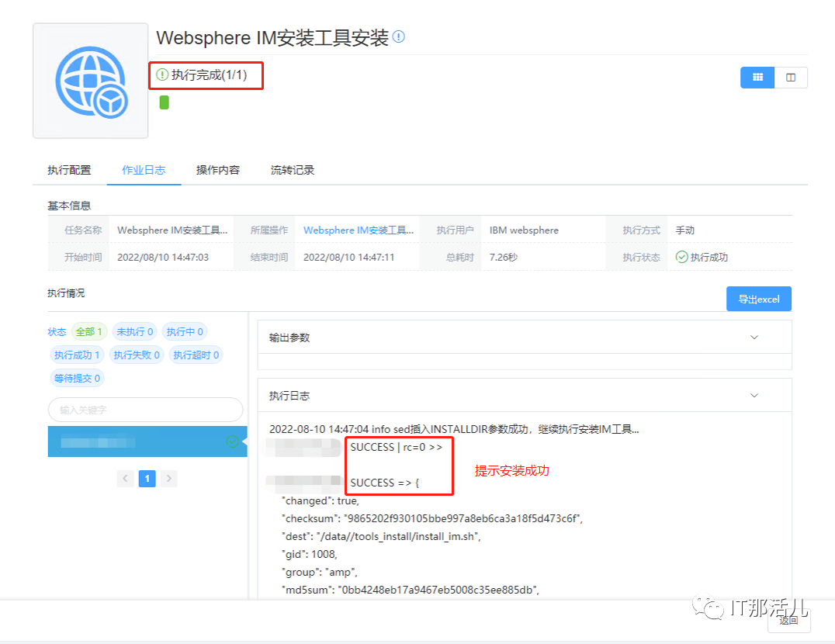835x644 pixels.
Task: Click the IBM websphere user value
Action: tap(524, 230)
